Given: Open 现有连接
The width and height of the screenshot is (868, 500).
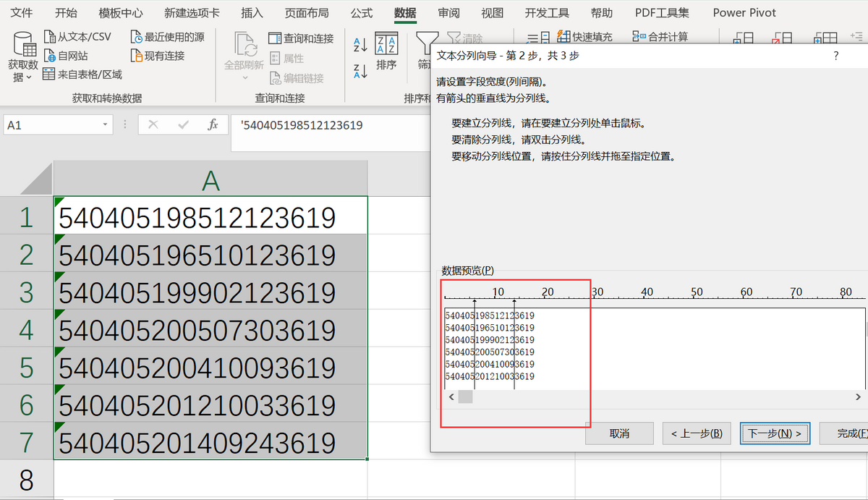Looking at the screenshot, I should tap(158, 56).
